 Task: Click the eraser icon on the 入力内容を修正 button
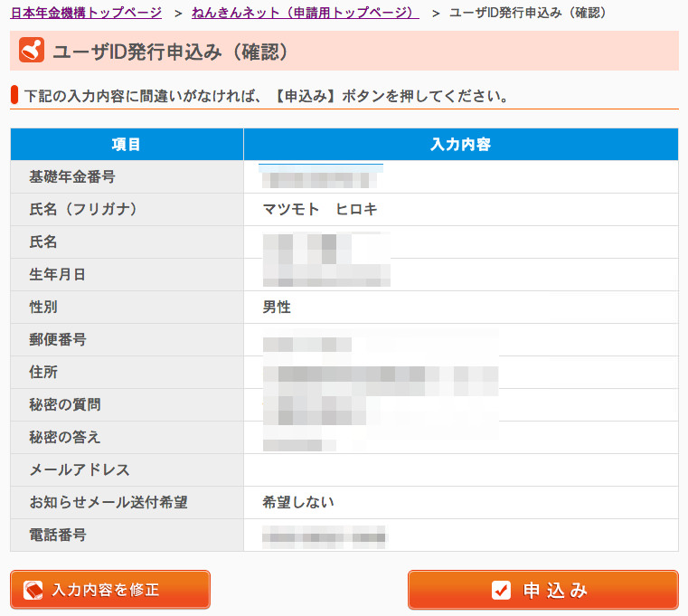[33, 590]
